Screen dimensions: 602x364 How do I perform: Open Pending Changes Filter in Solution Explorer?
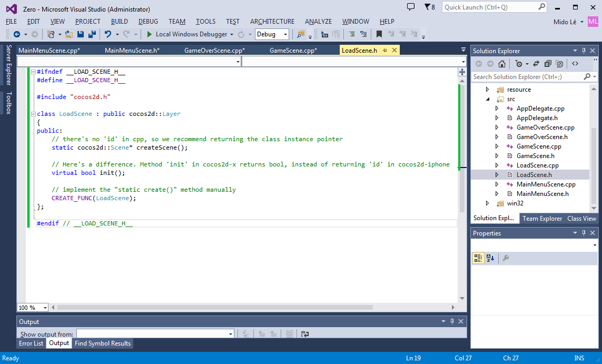pos(519,64)
